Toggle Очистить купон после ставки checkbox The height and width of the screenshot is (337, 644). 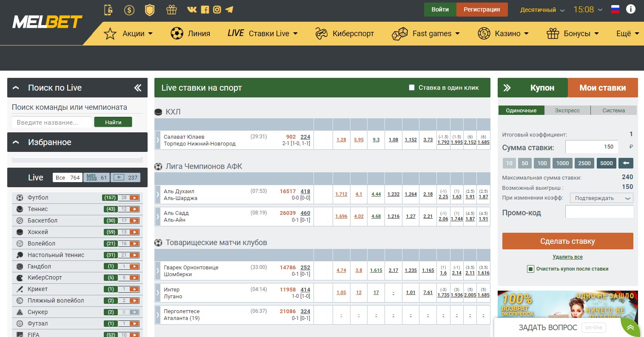(x=530, y=269)
